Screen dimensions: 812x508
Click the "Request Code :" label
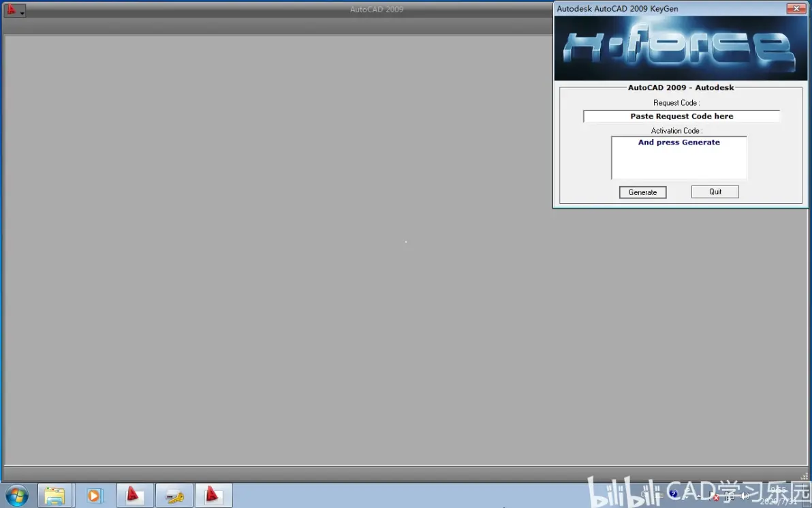(x=676, y=103)
